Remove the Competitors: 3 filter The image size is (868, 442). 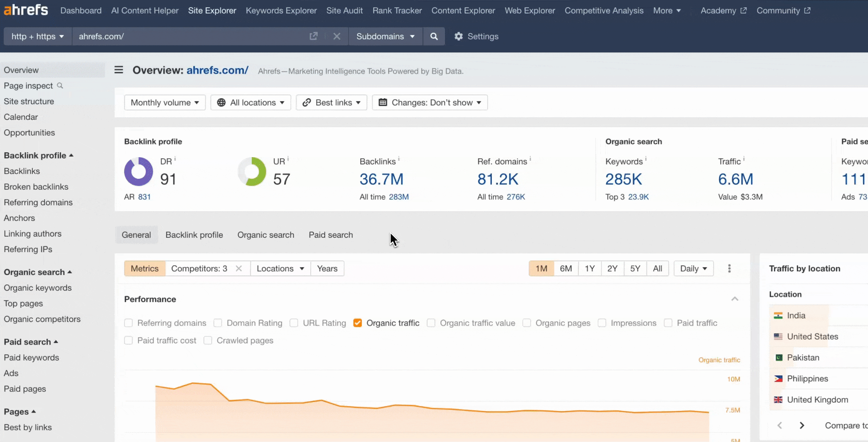239,268
